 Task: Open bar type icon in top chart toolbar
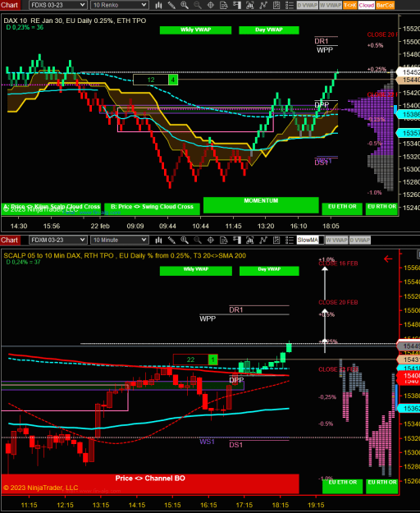pos(158,5)
